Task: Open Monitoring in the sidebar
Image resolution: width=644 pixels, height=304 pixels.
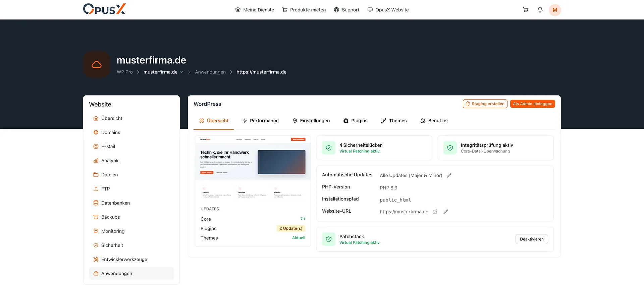Action: (131, 231)
